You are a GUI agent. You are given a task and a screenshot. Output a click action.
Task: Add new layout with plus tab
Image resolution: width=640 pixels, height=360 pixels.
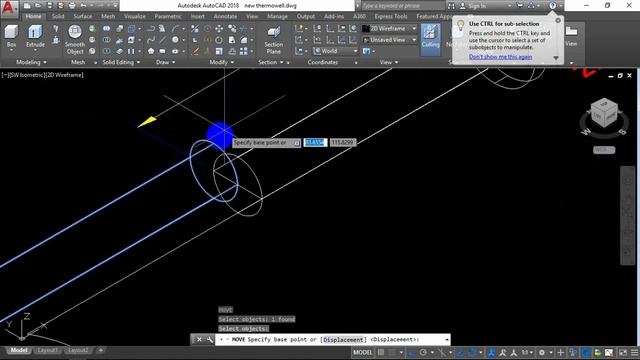click(100, 350)
